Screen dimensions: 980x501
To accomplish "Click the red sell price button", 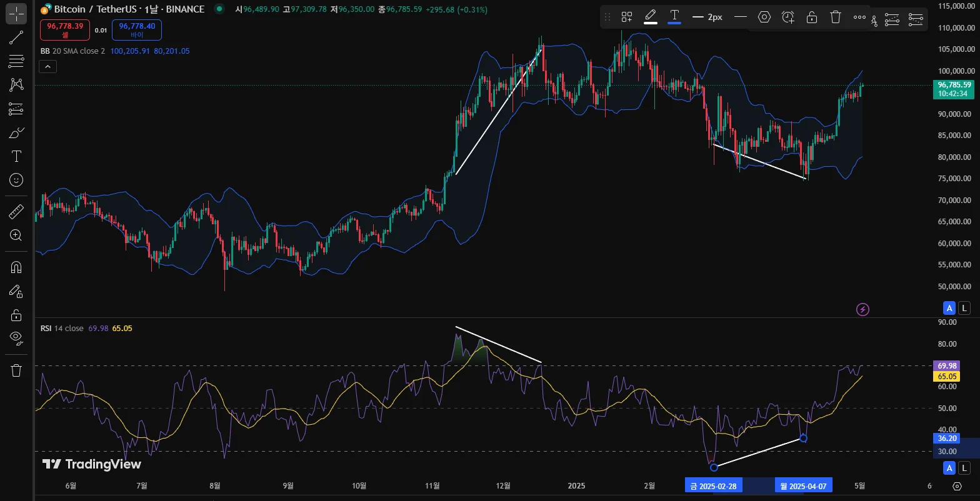I will coord(64,29).
